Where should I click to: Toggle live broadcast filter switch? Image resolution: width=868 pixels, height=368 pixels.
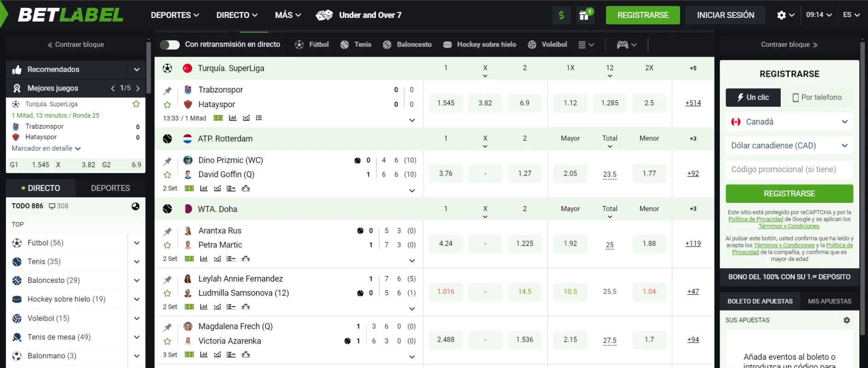click(x=170, y=45)
